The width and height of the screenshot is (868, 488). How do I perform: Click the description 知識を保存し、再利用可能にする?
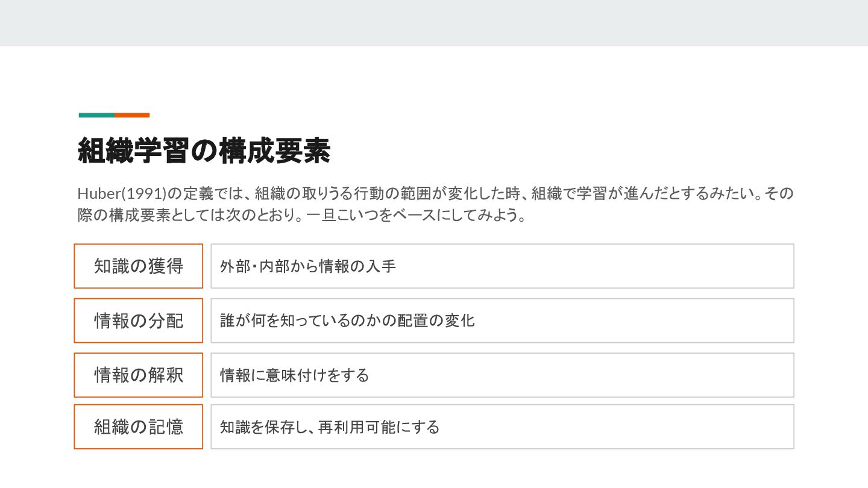click(x=330, y=427)
